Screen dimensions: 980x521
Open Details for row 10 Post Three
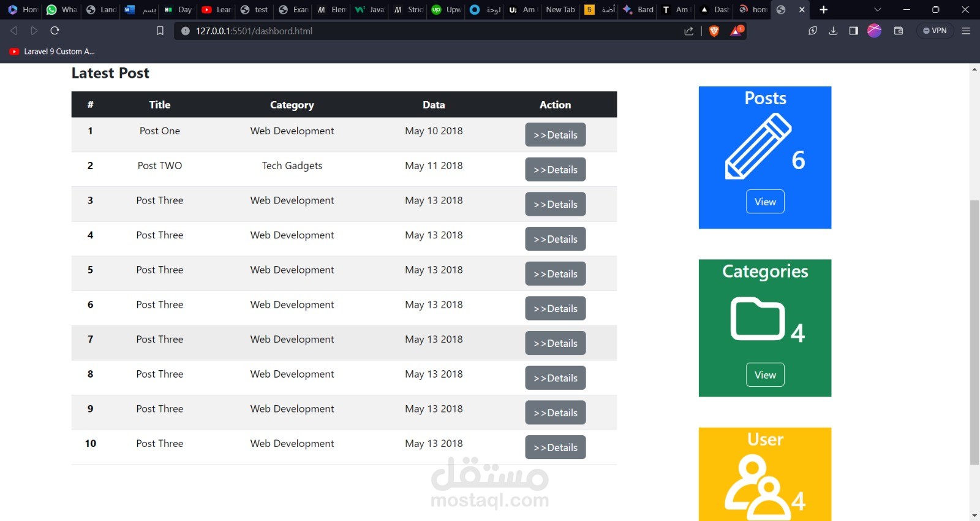(x=556, y=447)
